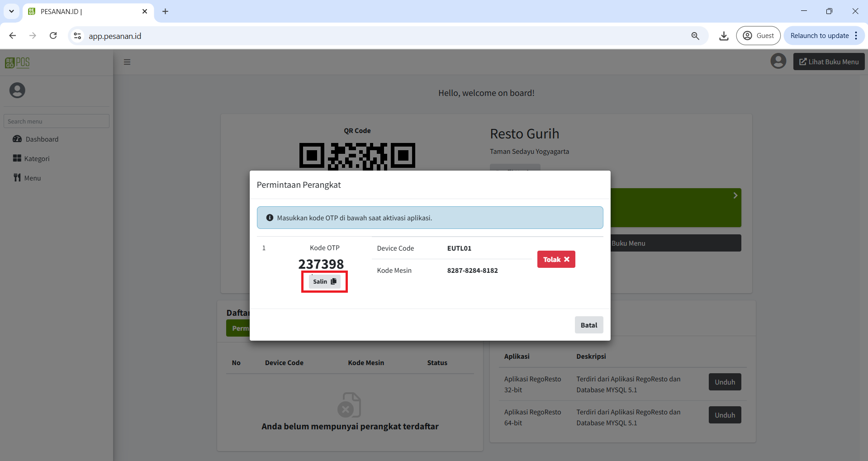This screenshot has height=461, width=868.
Task: Open Lihat Buku Menu link
Action: [829, 62]
